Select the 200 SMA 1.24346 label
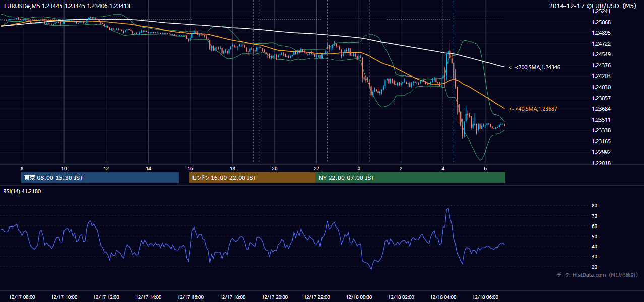Image resolution: width=644 pixels, height=302 pixels. [x=534, y=67]
